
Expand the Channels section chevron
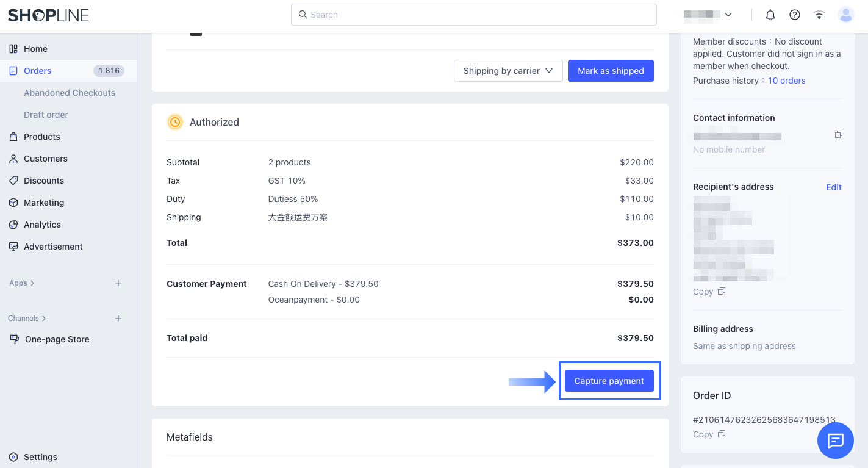[44, 319]
